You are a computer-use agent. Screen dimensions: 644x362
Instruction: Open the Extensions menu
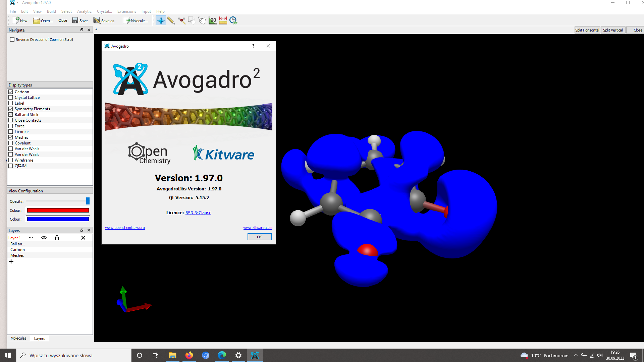126,11
